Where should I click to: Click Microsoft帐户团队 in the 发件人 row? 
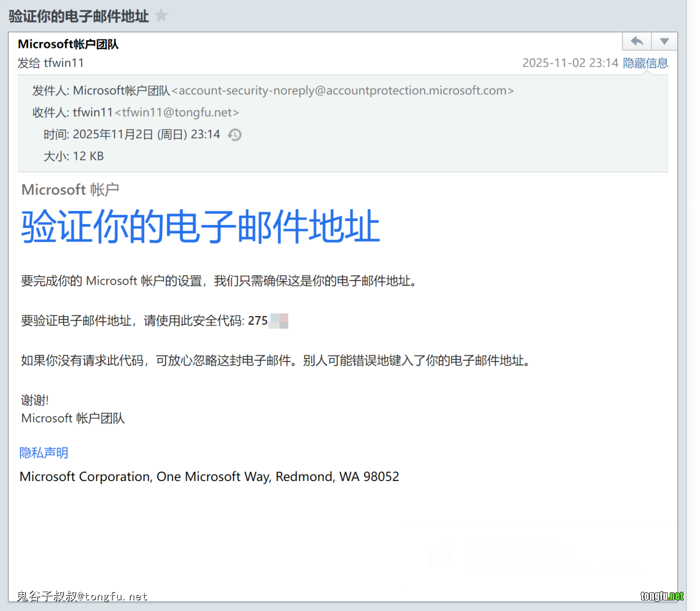(121, 90)
